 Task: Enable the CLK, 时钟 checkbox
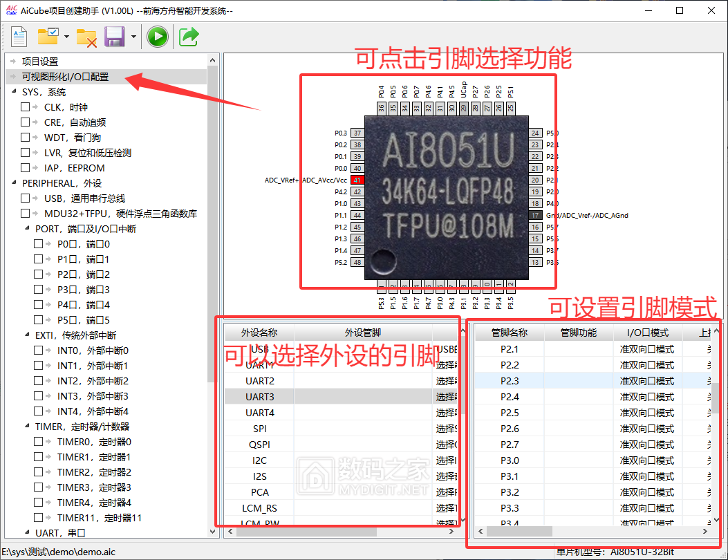(x=26, y=107)
